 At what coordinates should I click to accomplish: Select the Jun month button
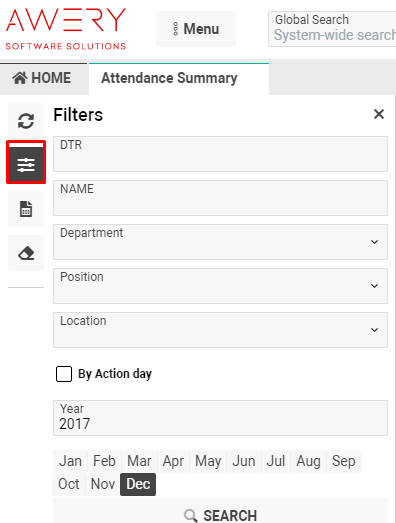point(244,461)
